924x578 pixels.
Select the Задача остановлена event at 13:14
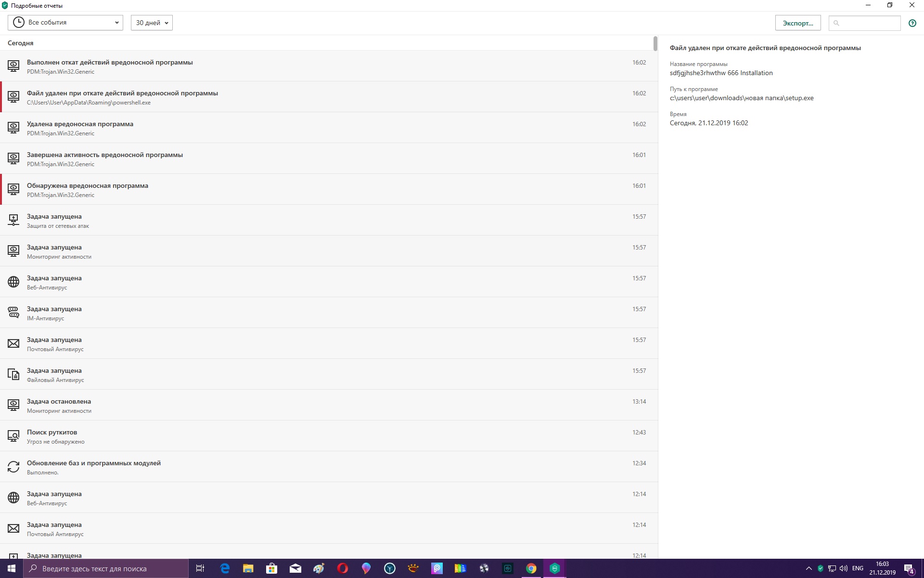pyautogui.click(x=59, y=402)
